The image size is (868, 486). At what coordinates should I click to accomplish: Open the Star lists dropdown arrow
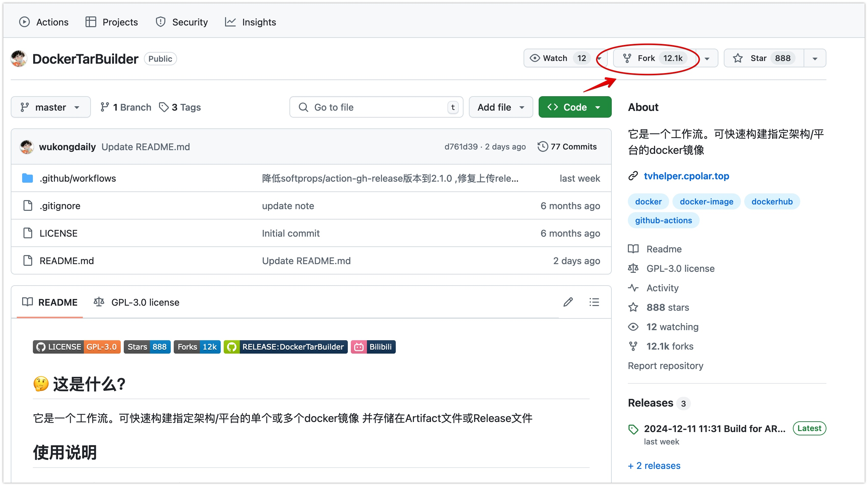click(x=815, y=58)
